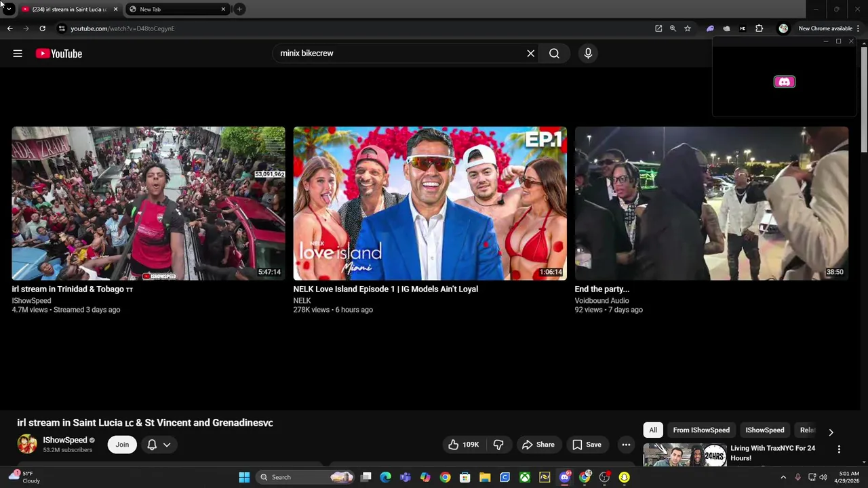868x488 pixels.
Task: Close the New Tab tab
Action: 223,9
